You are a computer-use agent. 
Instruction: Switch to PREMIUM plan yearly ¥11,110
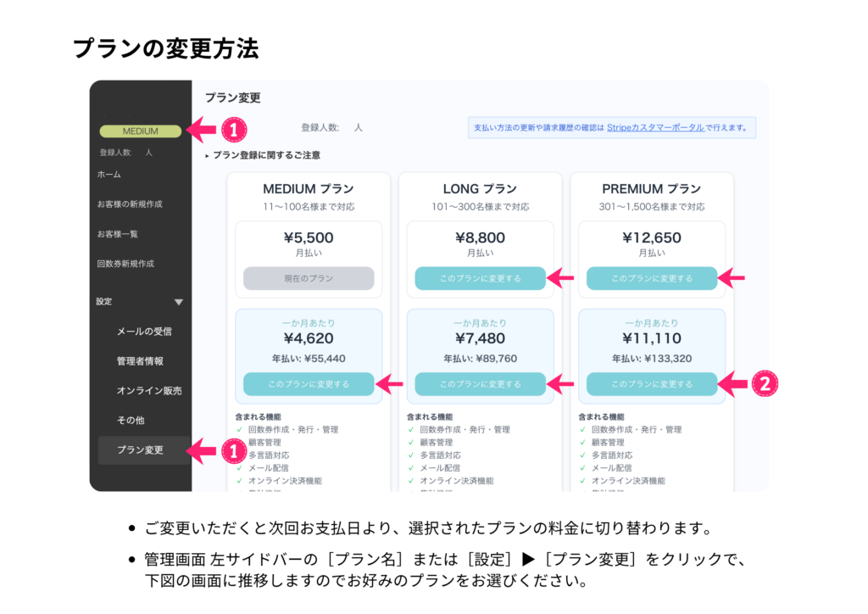click(x=652, y=384)
